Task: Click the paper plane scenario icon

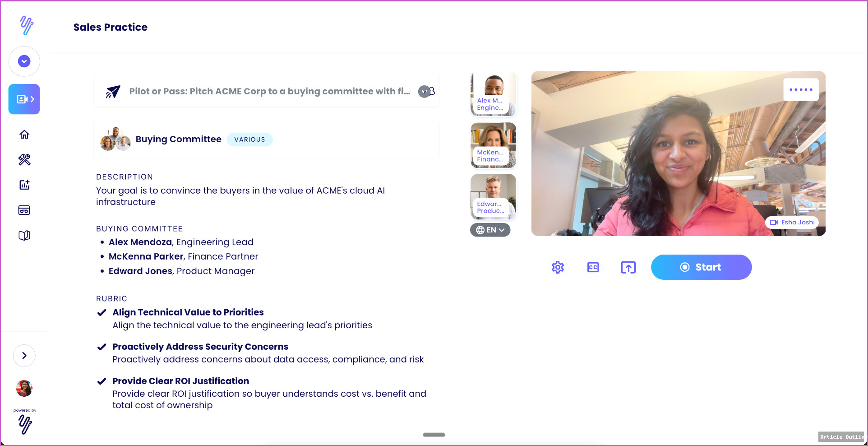Action: [x=113, y=92]
